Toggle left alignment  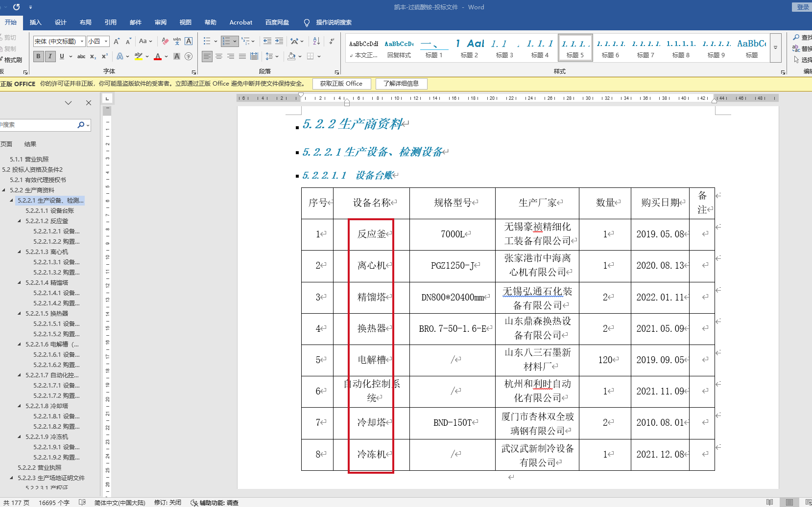[x=207, y=56]
